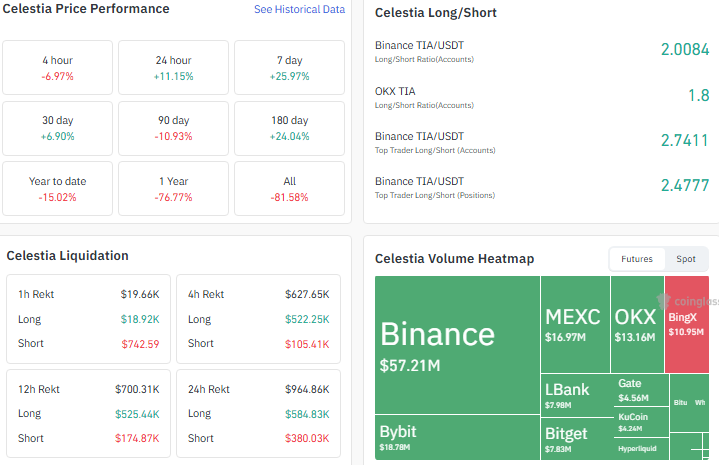Click the MEXC heatmap tile
Screen dimensions: 719x465
tap(575, 324)
